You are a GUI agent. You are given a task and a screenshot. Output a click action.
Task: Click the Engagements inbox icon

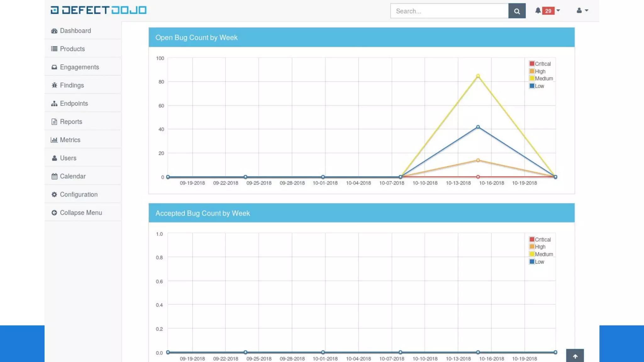(54, 67)
